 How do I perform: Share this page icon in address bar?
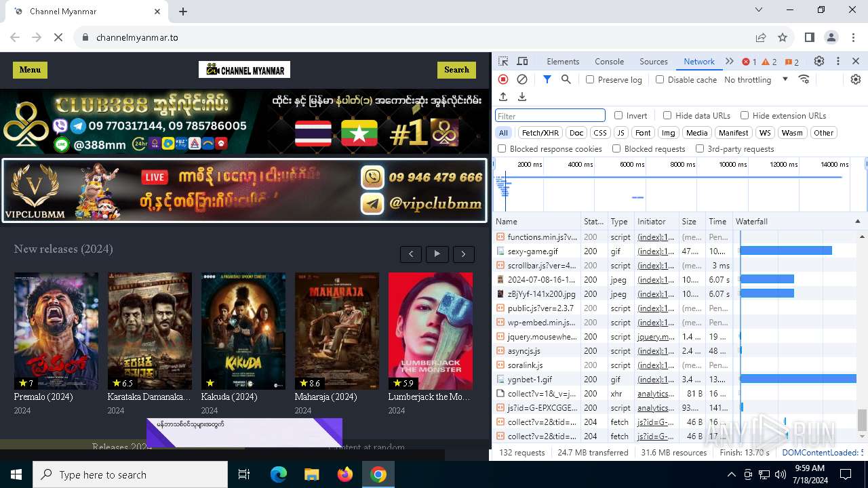point(761,37)
